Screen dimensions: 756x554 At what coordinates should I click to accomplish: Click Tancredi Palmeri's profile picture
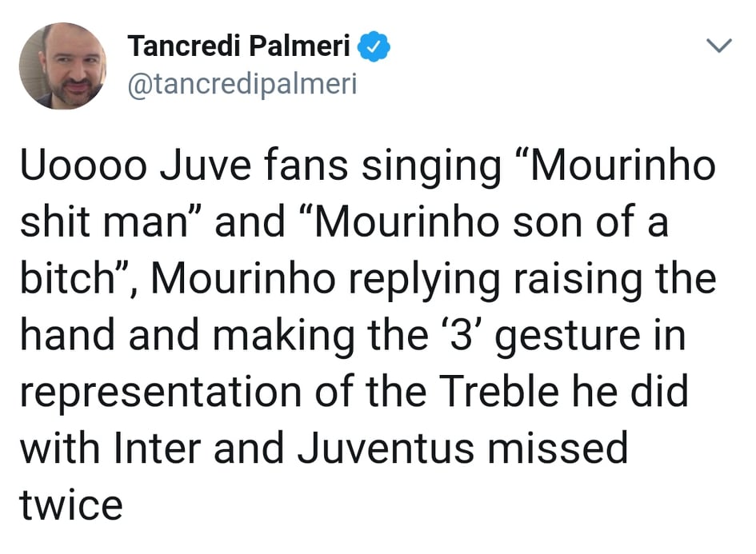(62, 66)
